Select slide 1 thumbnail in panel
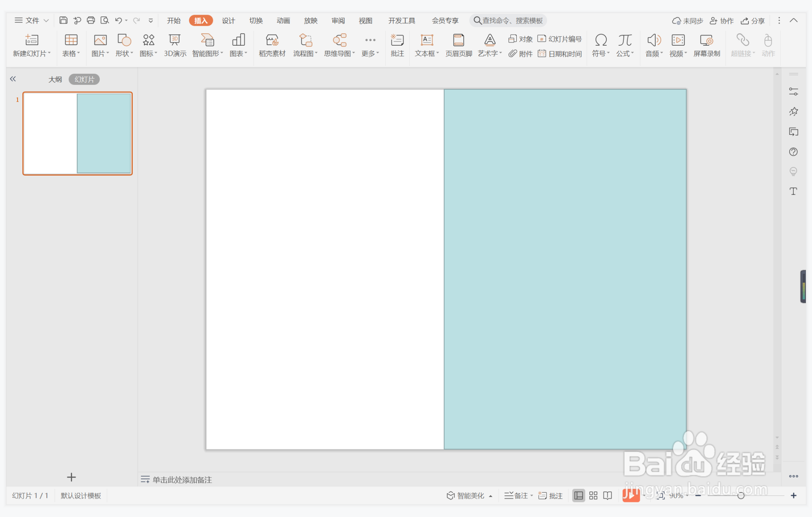This screenshot has height=517, width=812. click(77, 134)
